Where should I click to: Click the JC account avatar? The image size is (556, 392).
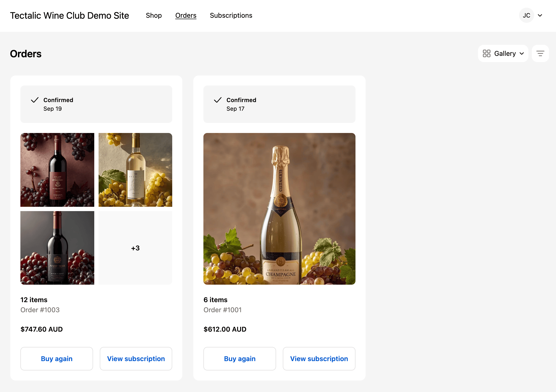click(526, 15)
